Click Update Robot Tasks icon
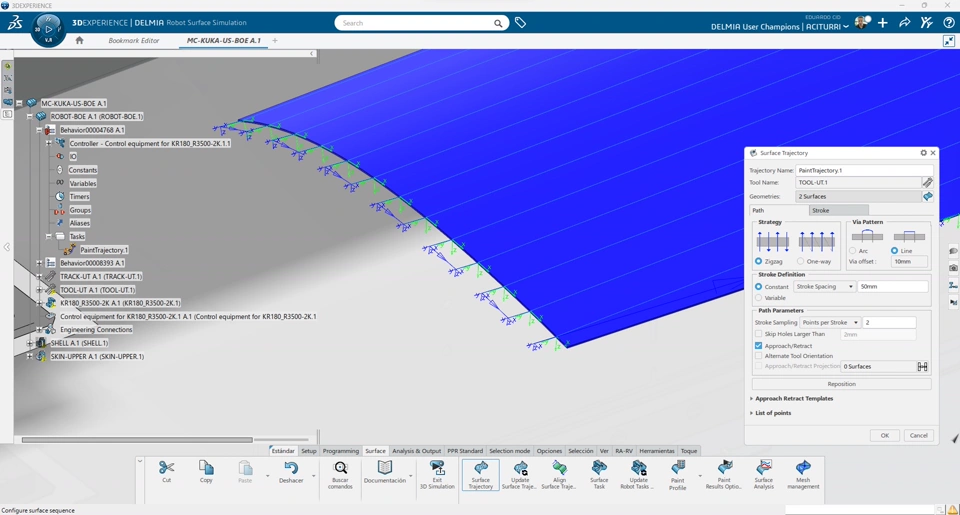Image resolution: width=960 pixels, height=515 pixels. tap(639, 468)
